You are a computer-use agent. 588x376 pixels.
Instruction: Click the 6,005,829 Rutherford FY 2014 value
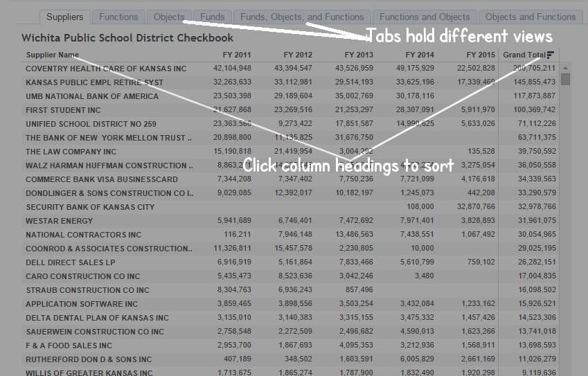417,359
